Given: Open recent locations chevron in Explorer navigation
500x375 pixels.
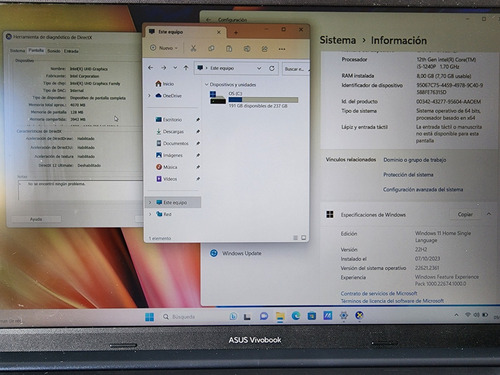Looking at the screenshot, I should coord(175,68).
